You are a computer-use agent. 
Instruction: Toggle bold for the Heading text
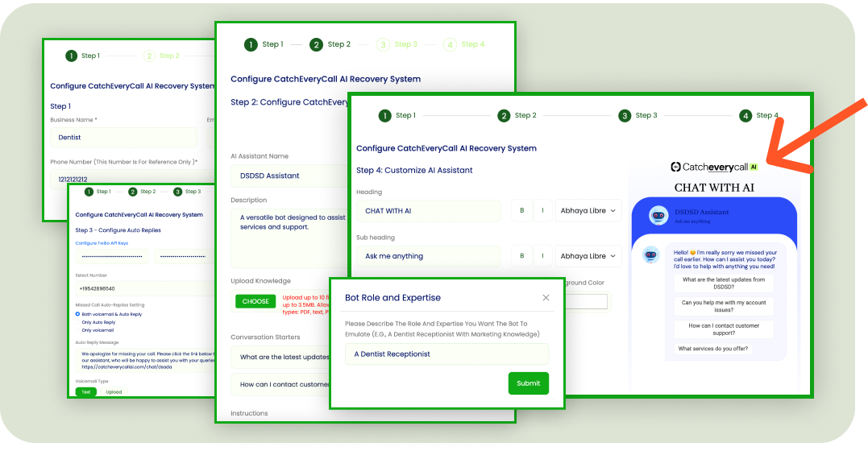click(521, 211)
